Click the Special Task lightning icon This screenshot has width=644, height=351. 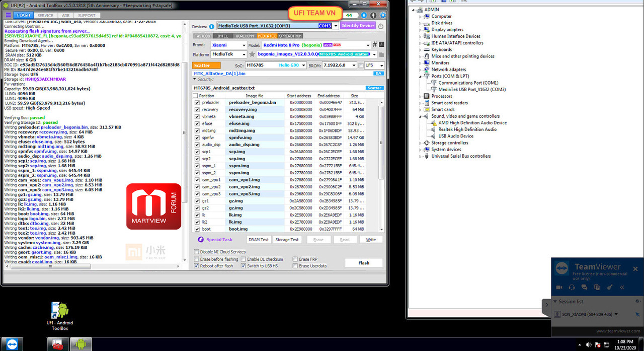tap(201, 240)
